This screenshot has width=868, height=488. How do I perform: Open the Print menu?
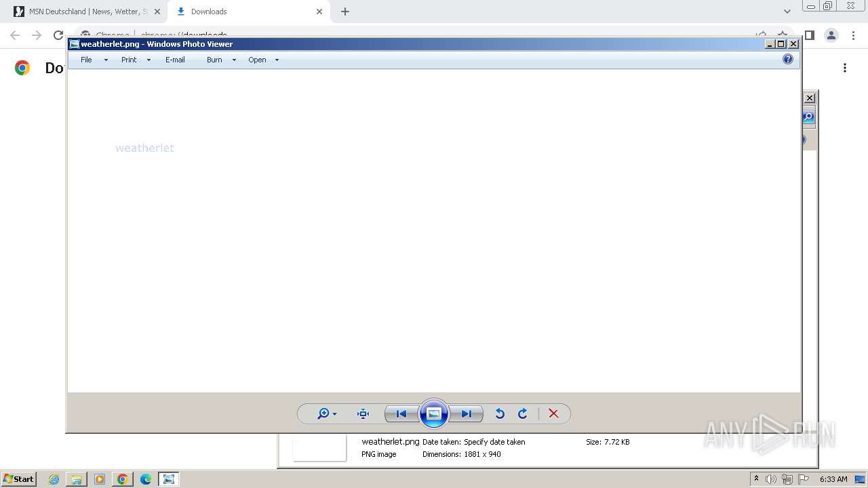[129, 60]
